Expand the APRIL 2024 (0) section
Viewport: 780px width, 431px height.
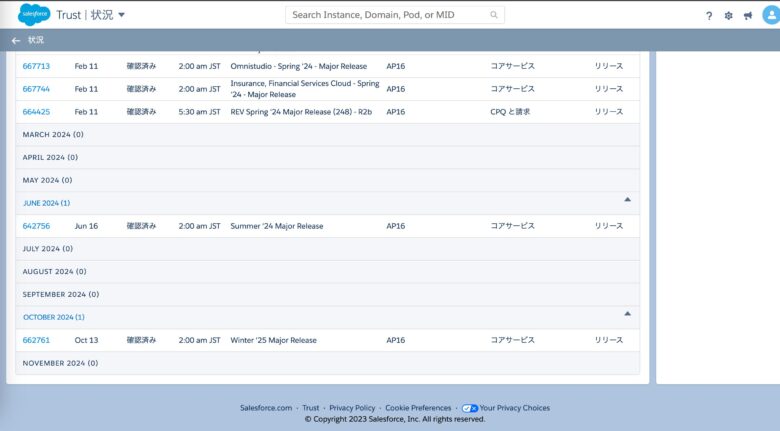point(327,157)
